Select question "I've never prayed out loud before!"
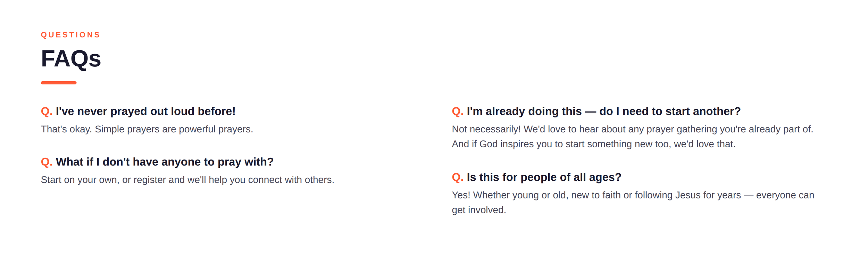The height and width of the screenshot is (254, 868). point(145,111)
